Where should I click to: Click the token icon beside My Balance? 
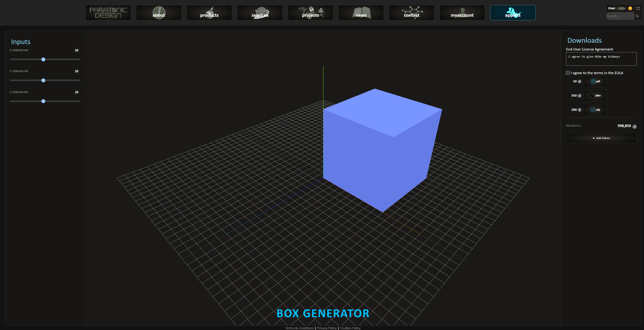[x=635, y=126]
